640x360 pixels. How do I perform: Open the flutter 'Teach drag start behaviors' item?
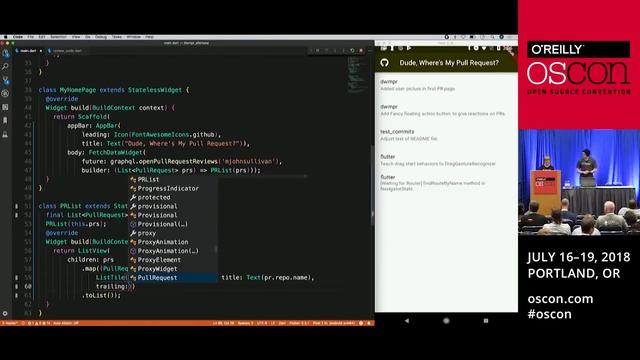tap(446, 160)
